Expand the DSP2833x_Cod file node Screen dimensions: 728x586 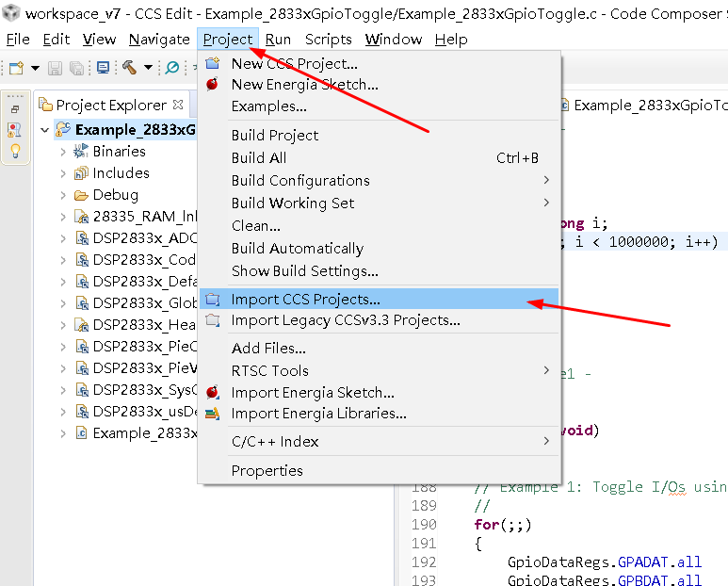coord(63,260)
